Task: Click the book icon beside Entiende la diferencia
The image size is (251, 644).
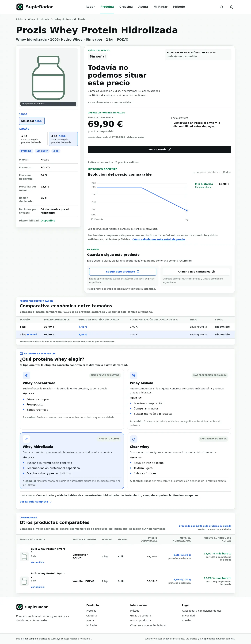Action: pyautogui.click(x=21, y=354)
